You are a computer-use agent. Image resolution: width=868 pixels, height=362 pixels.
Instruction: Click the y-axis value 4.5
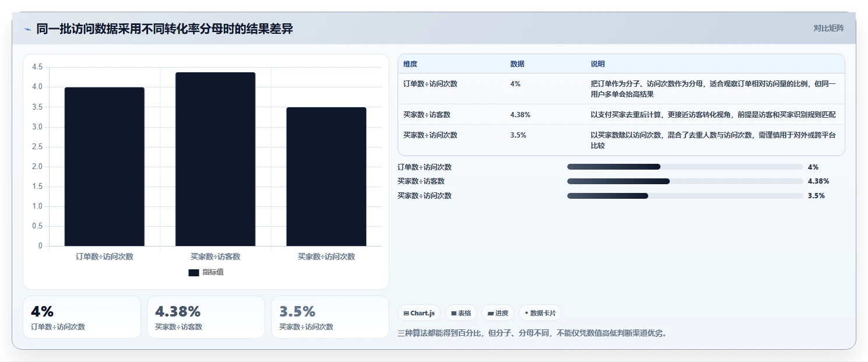tap(37, 67)
